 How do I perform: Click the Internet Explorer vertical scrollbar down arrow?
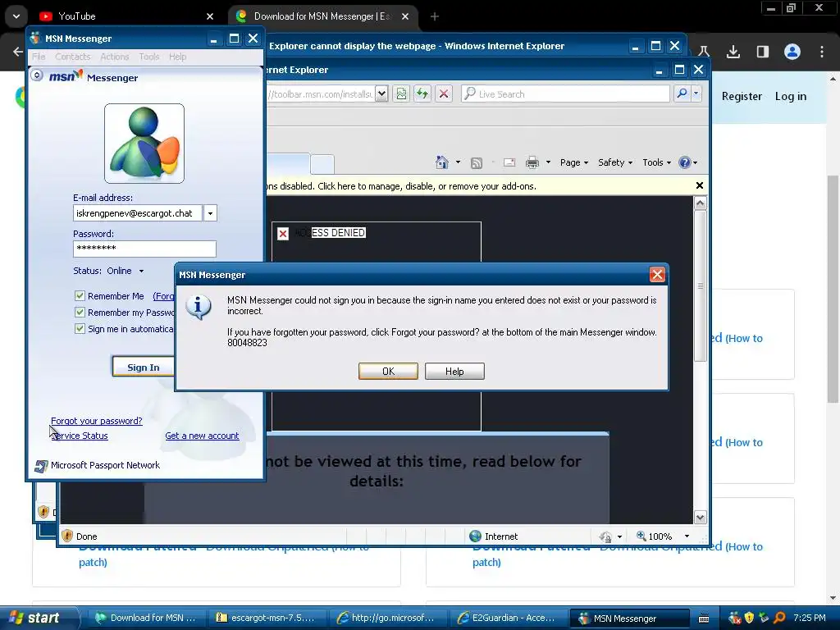tap(701, 517)
